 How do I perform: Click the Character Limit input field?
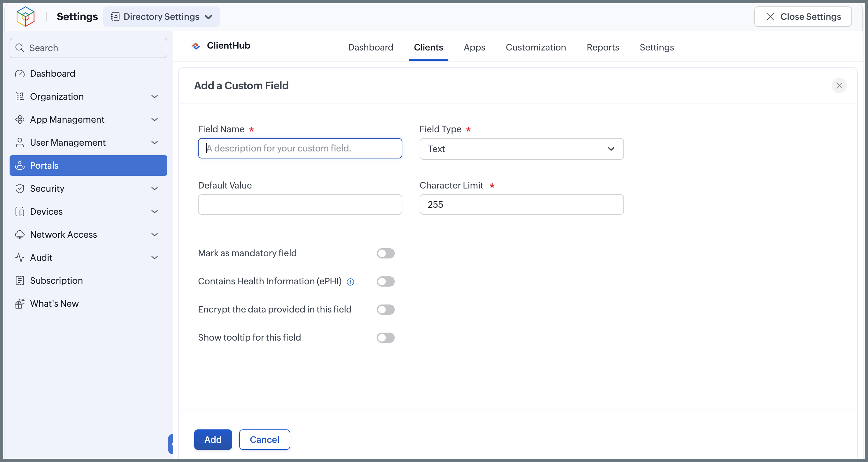(521, 204)
